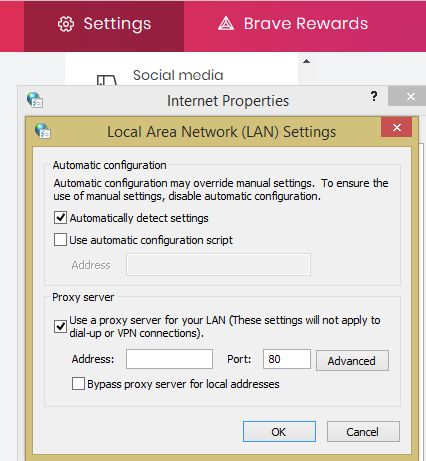Click the Settings gear icon
This screenshot has height=461, width=426.
point(66,24)
